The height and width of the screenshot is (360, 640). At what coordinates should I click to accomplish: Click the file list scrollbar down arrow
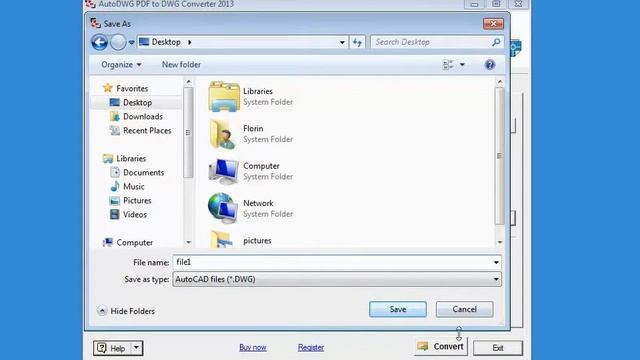[500, 242]
